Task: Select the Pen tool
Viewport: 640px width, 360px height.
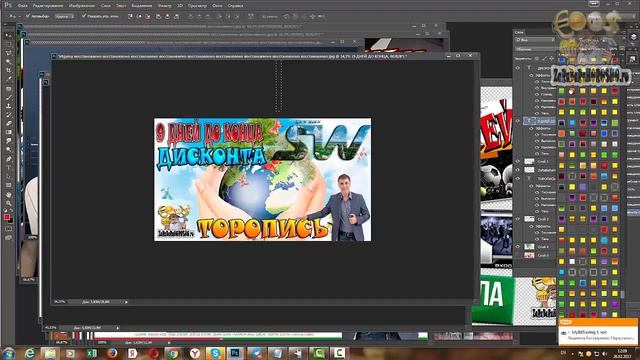Action: coord(9,159)
